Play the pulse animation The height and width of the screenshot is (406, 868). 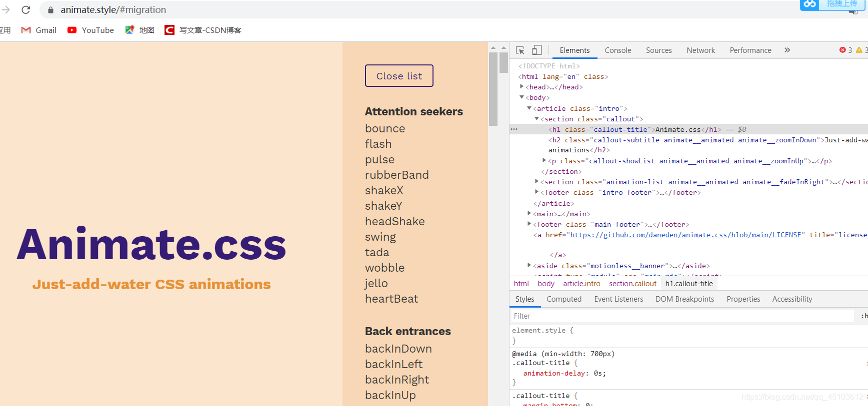pyautogui.click(x=379, y=159)
